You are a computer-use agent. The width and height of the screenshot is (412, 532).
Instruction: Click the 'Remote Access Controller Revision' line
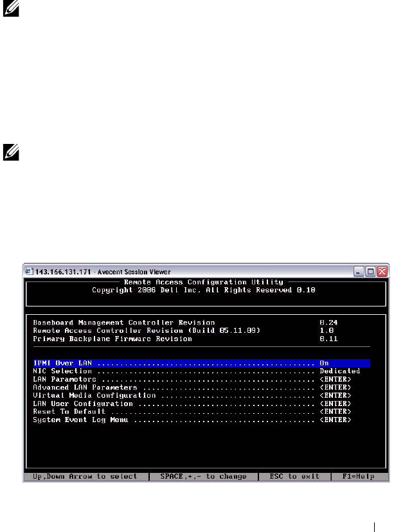pyautogui.click(x=147, y=331)
